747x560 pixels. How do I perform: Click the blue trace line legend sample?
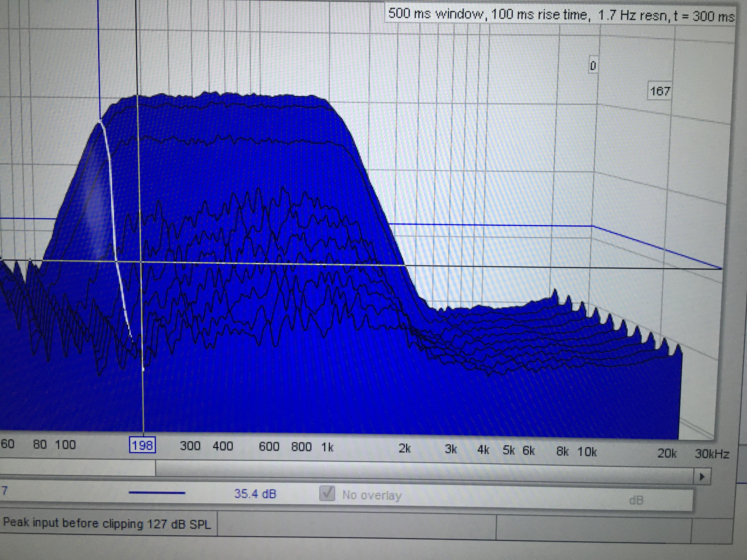(157, 493)
